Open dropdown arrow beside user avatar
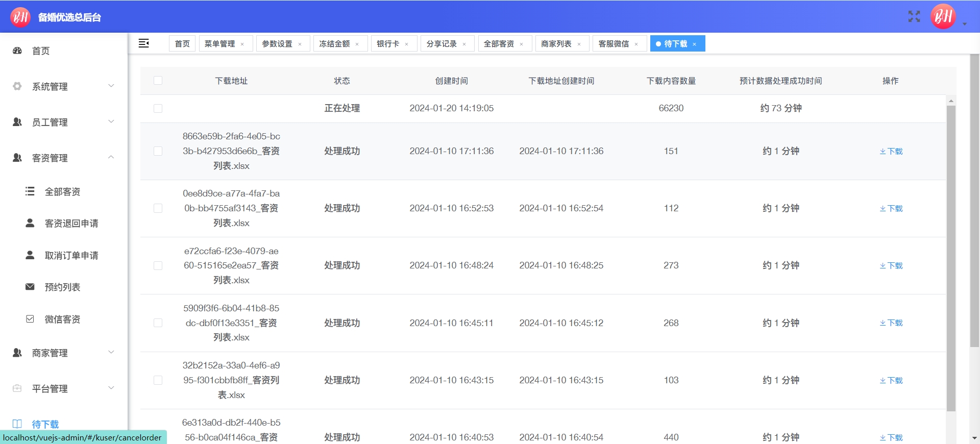Image resolution: width=980 pixels, height=444 pixels. [x=965, y=24]
